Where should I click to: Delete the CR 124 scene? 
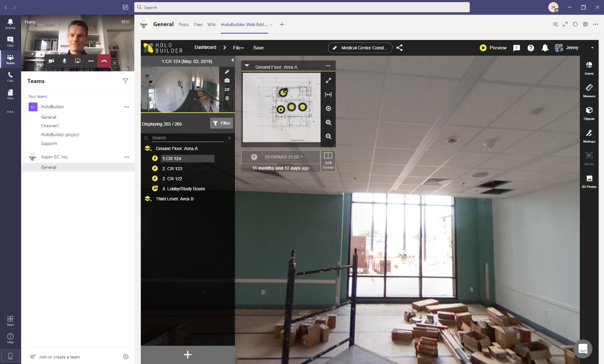(x=227, y=98)
